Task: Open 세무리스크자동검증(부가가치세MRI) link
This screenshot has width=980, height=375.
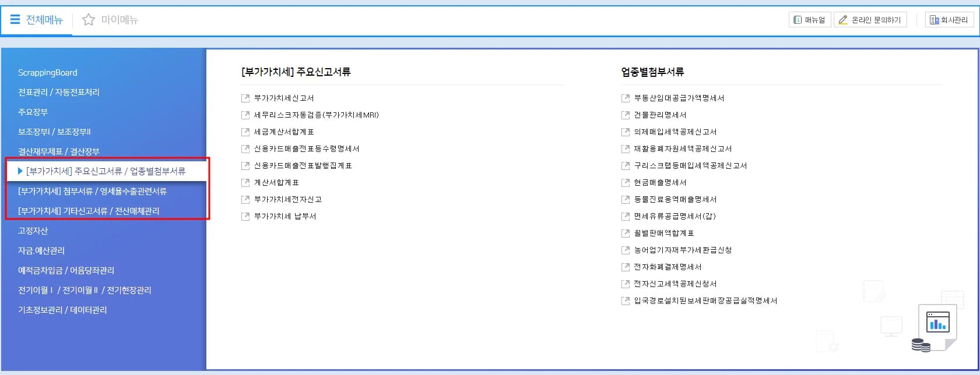Action: (317, 115)
